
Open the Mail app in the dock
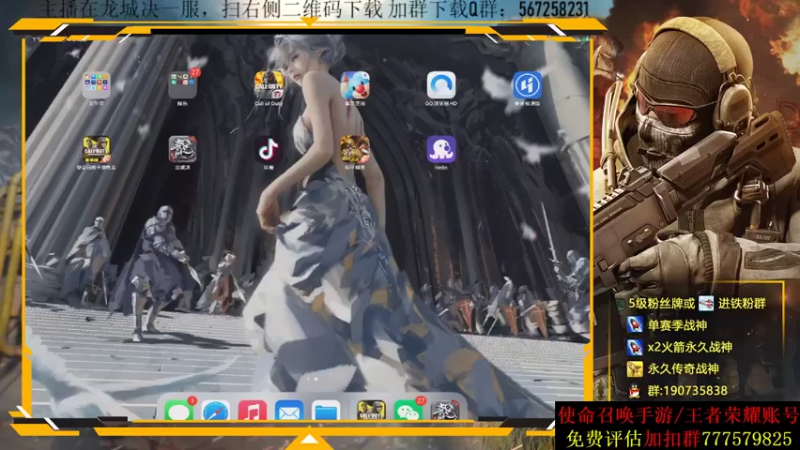[x=289, y=410]
